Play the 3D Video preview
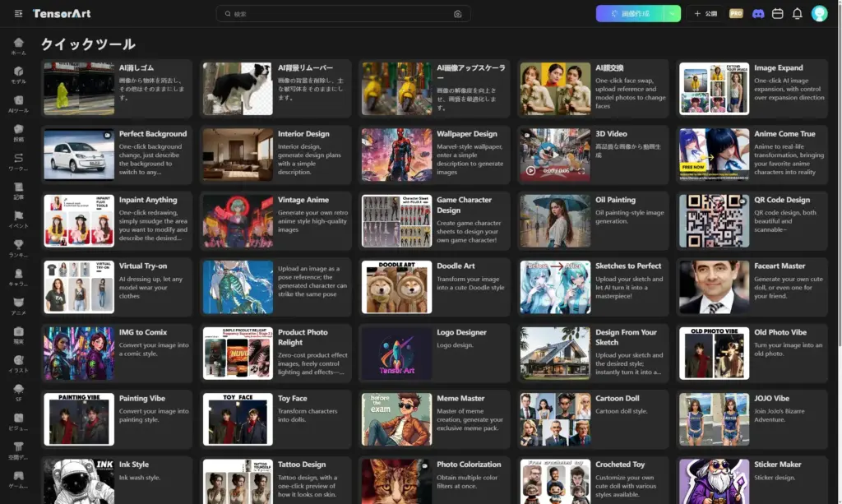The width and height of the screenshot is (842, 504). [530, 171]
